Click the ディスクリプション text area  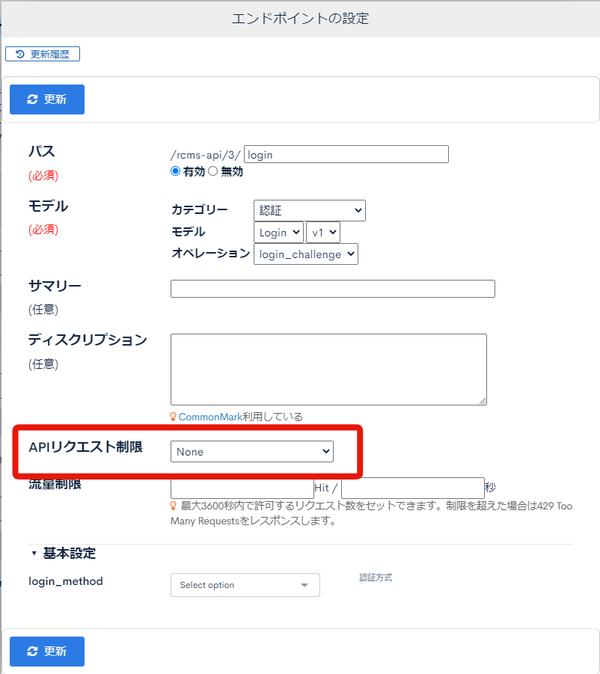click(x=329, y=370)
